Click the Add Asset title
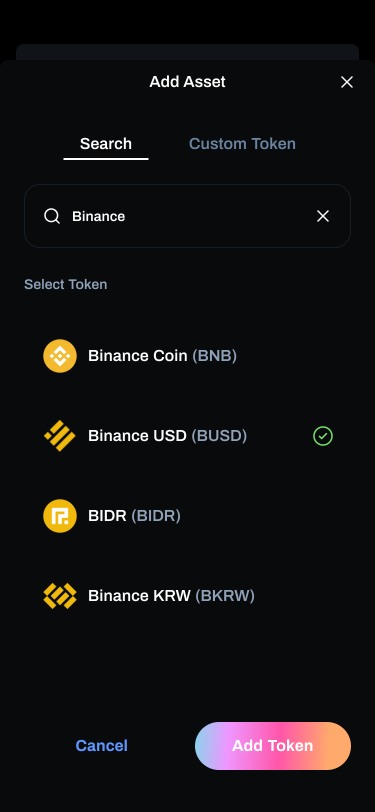The image size is (375, 812). (x=188, y=82)
